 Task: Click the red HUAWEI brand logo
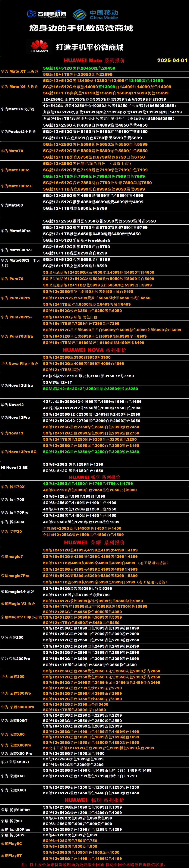coord(39,46)
